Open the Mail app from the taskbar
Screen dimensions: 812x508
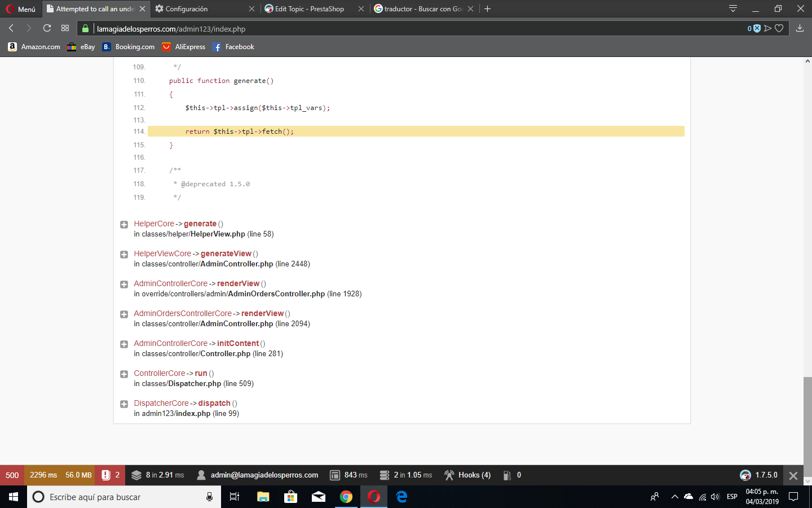pyautogui.click(x=319, y=497)
